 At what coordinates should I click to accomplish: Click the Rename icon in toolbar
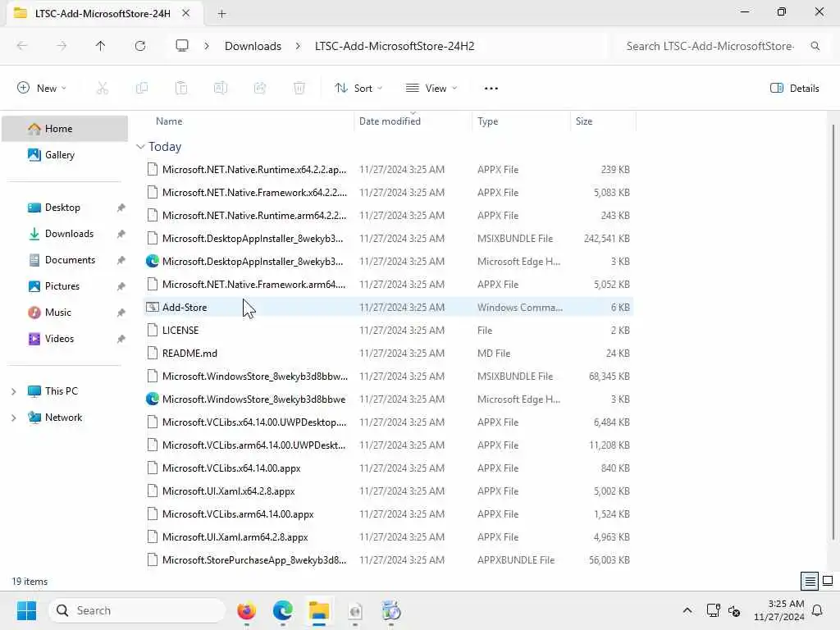(221, 89)
